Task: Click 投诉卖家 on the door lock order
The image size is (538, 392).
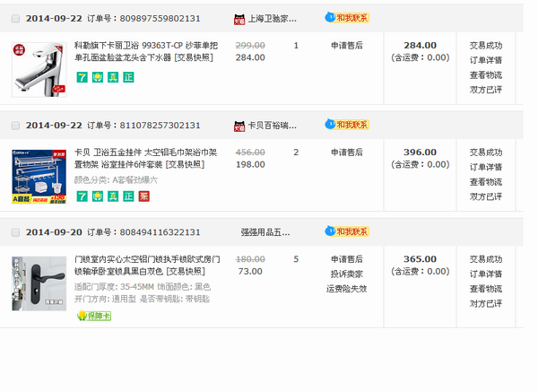Action: pos(346,274)
